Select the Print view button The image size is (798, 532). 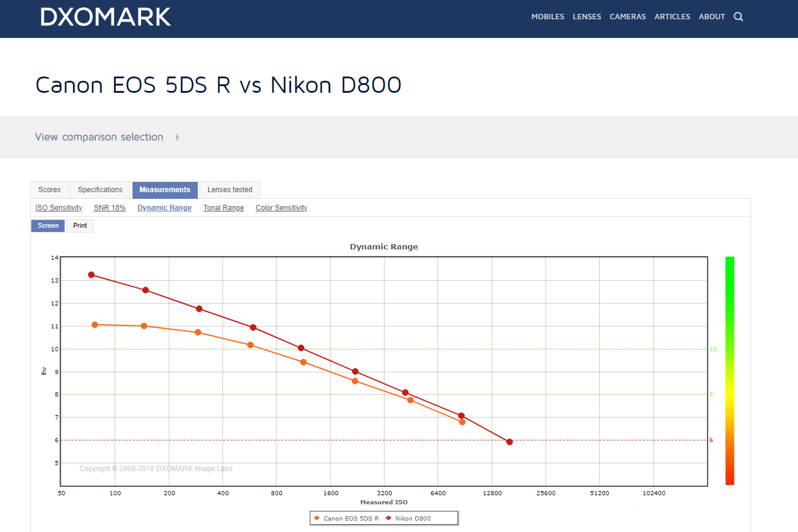[80, 226]
